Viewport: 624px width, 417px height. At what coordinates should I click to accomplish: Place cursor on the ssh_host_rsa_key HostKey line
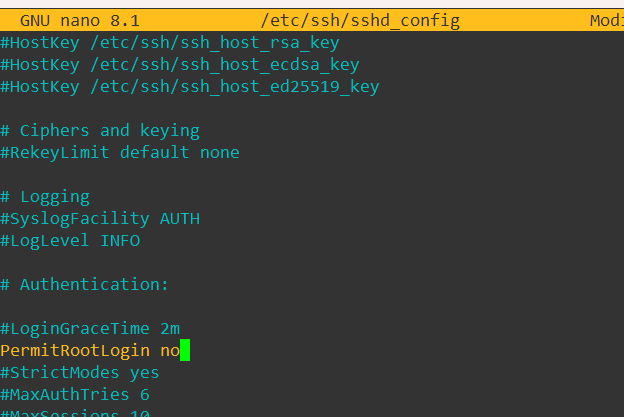[x=169, y=43]
